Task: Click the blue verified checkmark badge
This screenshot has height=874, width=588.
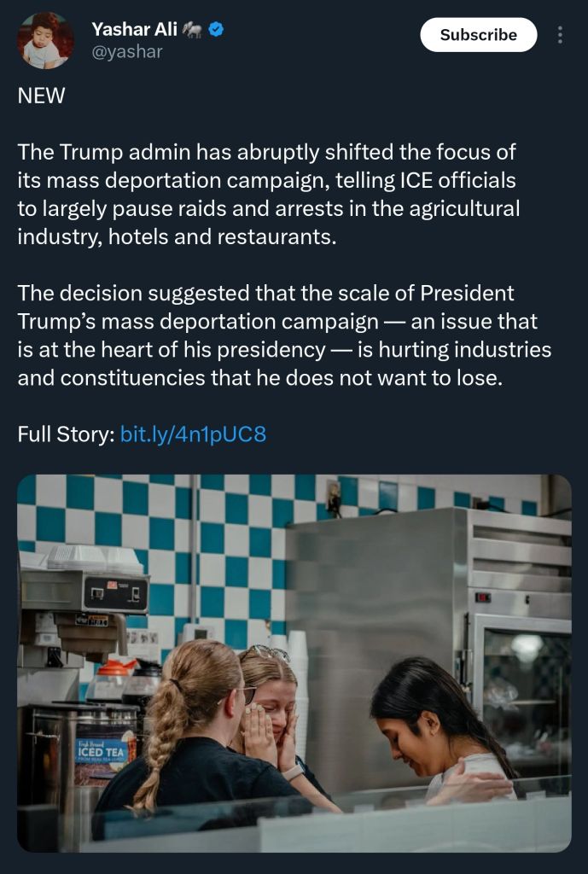Action: (x=216, y=30)
